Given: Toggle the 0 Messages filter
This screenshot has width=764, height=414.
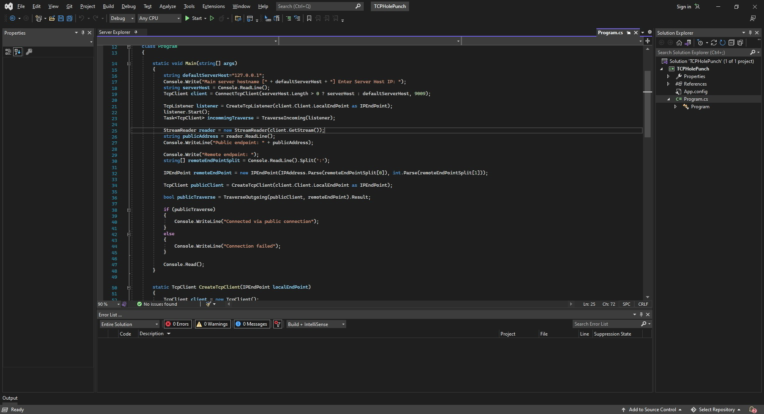Looking at the screenshot, I should 252,324.
